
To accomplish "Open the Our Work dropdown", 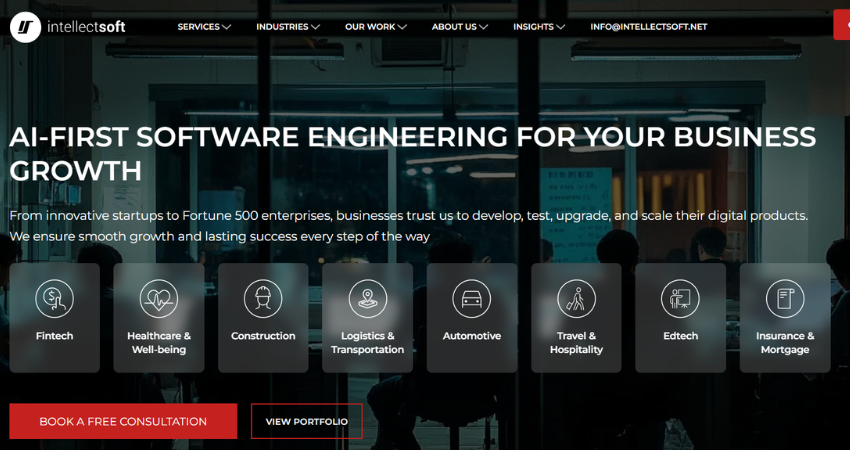I will [x=376, y=27].
